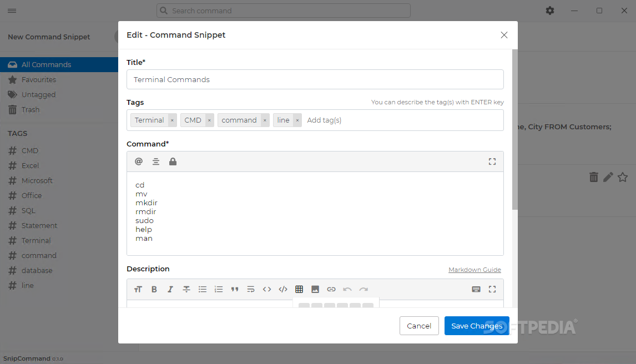Click the dialog vertical scrollbar
The height and width of the screenshot is (364, 636).
coord(514,130)
